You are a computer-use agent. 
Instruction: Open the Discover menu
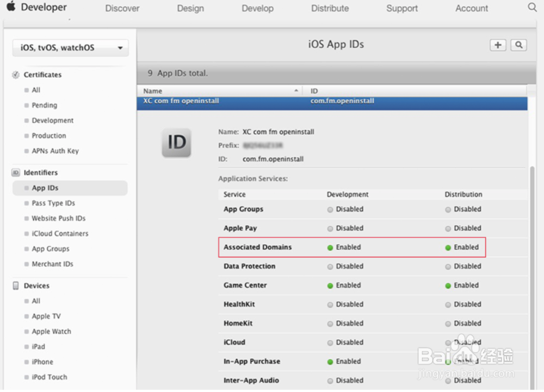(x=122, y=8)
